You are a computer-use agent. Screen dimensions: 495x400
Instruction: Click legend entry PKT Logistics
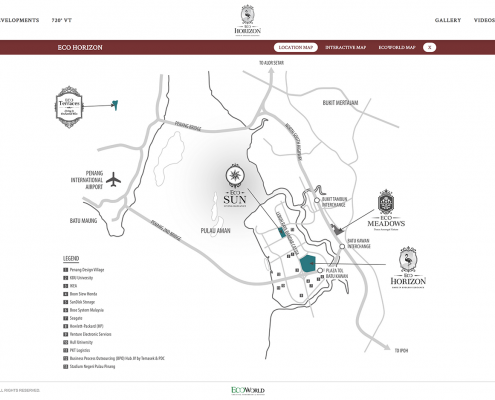click(x=77, y=350)
